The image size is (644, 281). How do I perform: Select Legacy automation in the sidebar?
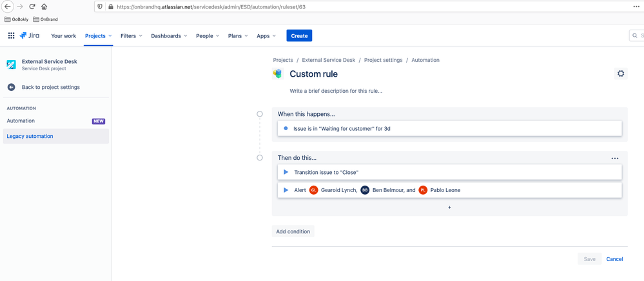[56, 136]
